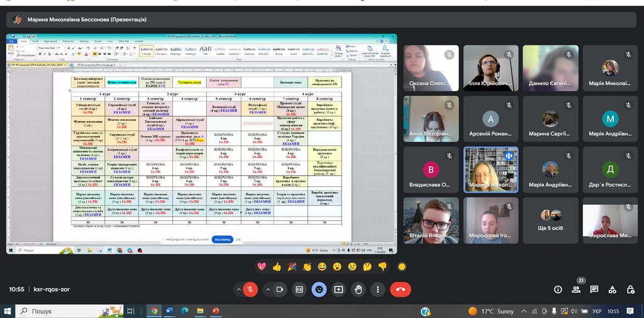Open the chat with everyone panel

click(x=594, y=289)
